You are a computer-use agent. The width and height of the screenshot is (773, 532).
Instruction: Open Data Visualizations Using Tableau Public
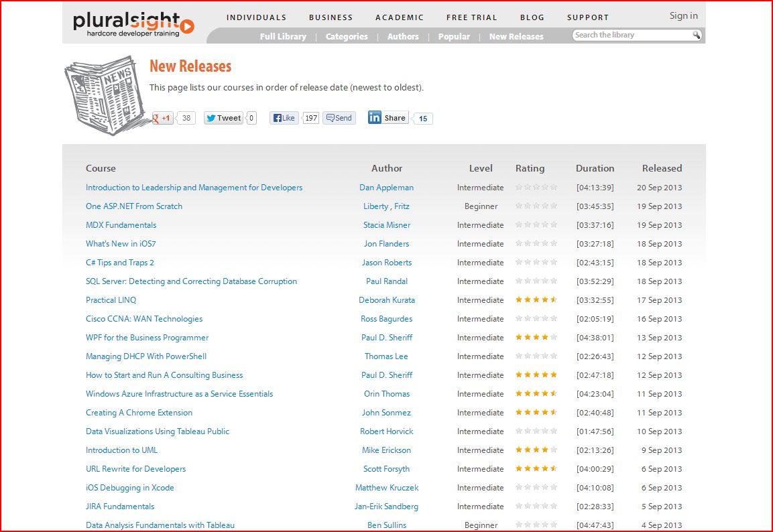click(158, 431)
